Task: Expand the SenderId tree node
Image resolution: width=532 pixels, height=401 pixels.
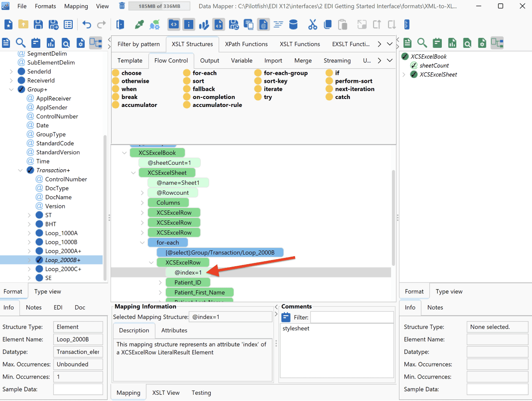Action: coord(11,72)
